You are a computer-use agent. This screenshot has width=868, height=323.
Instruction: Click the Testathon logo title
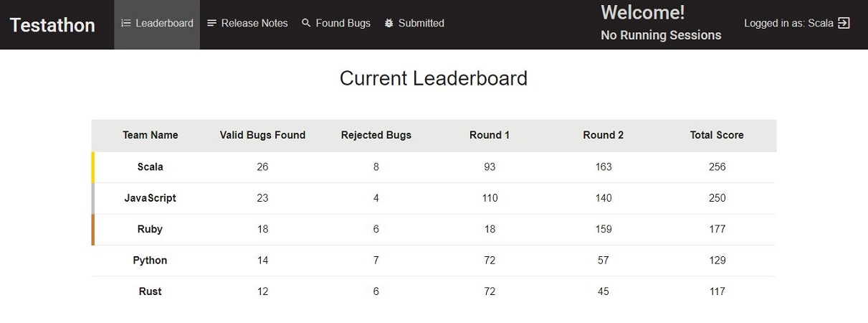[52, 25]
